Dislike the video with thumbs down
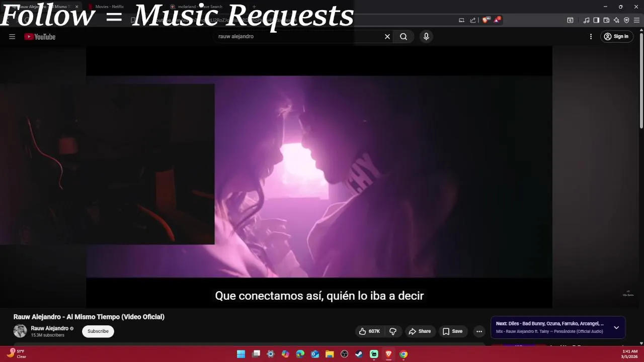The height and width of the screenshot is (362, 644). point(393,331)
